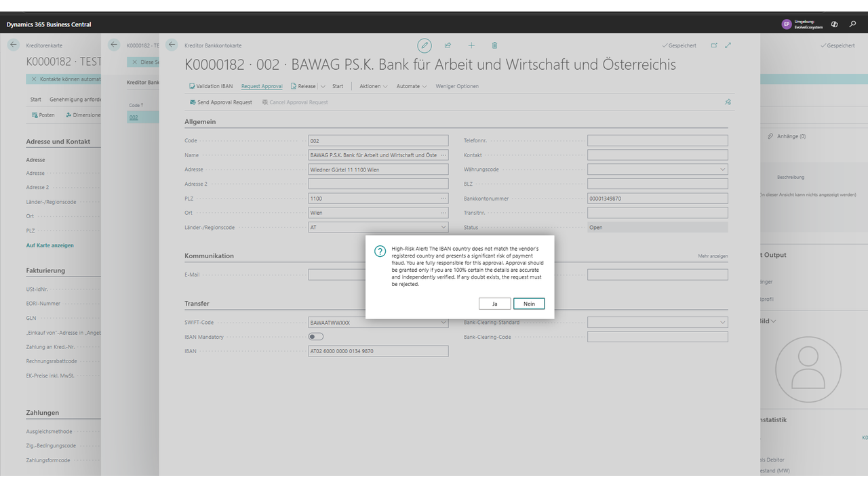This screenshot has width=868, height=488.
Task: Click Cancel Approval Request
Action: 295,102
